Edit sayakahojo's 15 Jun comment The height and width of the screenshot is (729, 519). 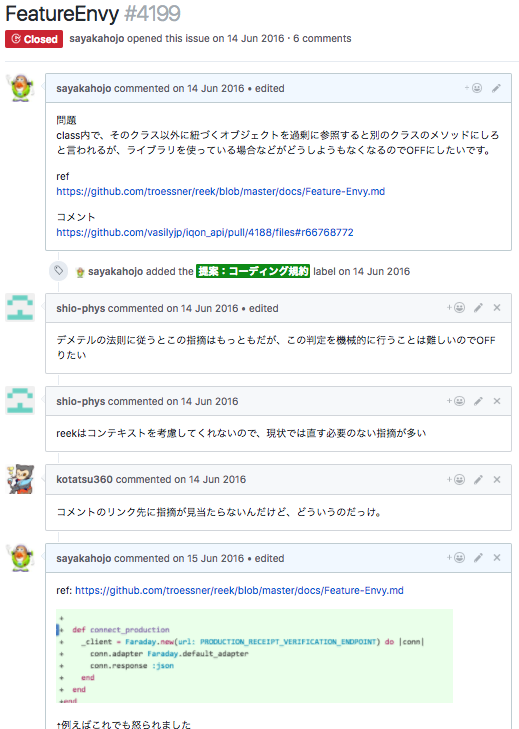(x=478, y=557)
